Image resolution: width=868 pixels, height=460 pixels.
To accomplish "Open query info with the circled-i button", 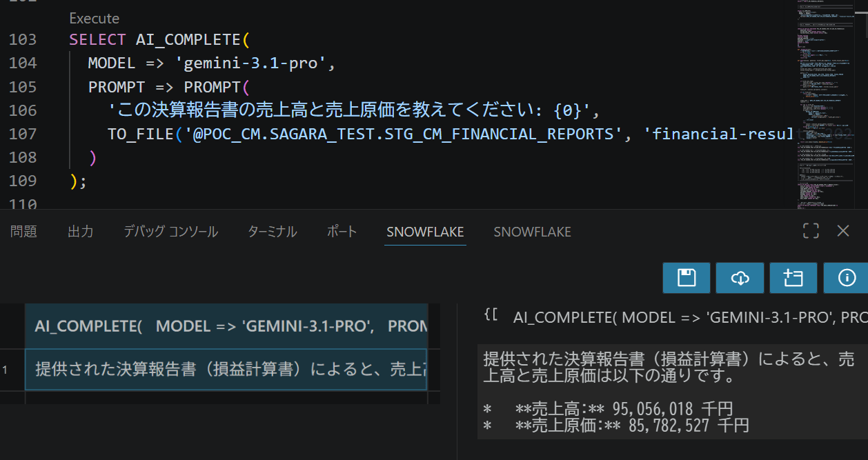I will click(x=846, y=278).
